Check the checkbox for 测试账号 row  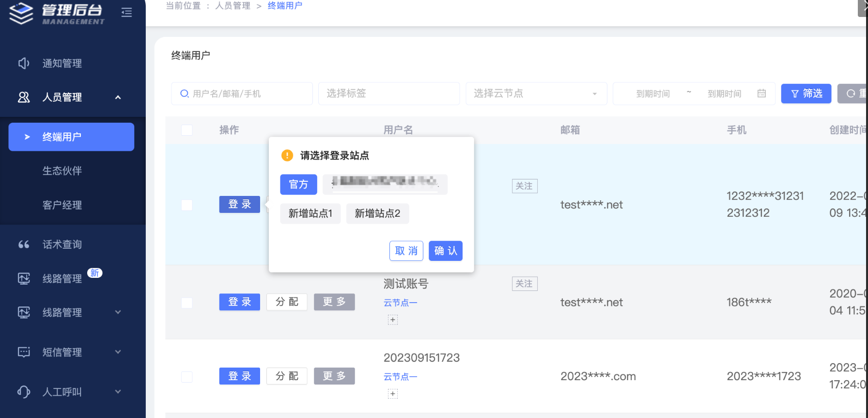coord(186,303)
